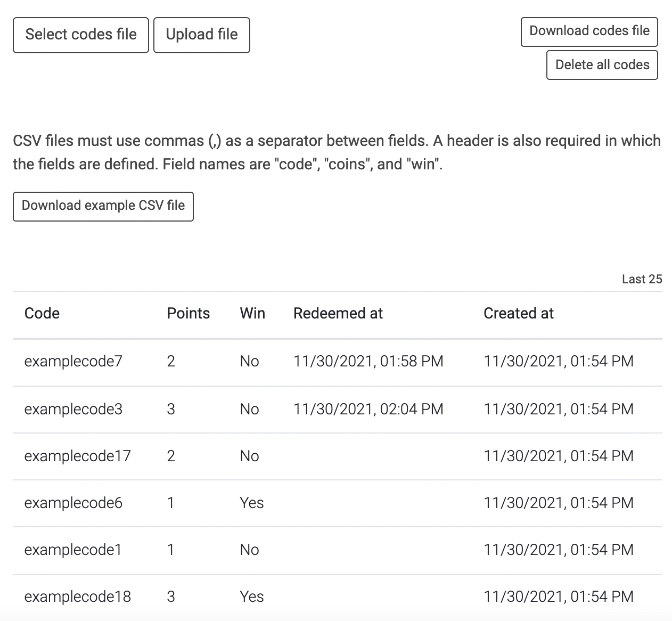Screen dimensions: 672x621
Task: Click the examplecode17 table entry
Action: (77, 456)
